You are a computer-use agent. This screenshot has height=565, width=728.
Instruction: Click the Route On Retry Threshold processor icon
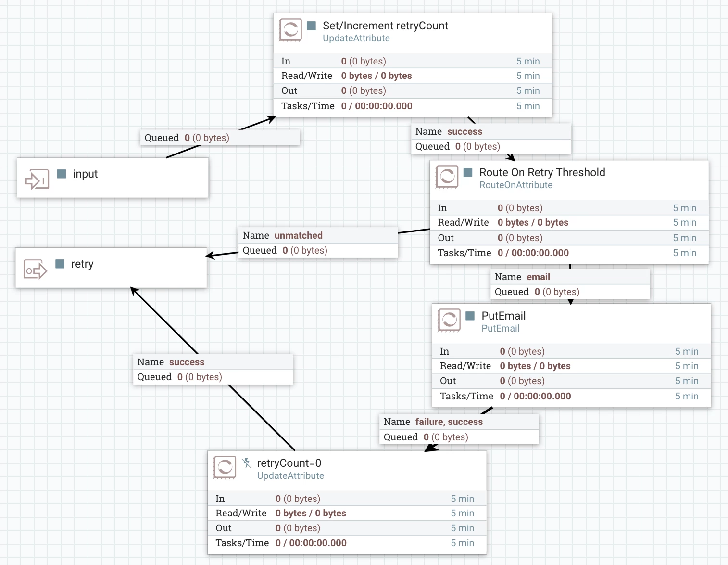447,177
